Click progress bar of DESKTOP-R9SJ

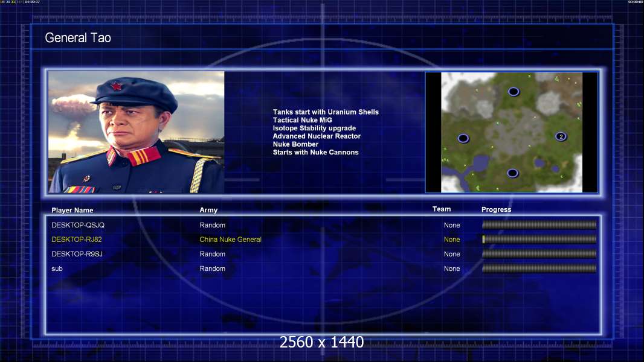(x=539, y=254)
